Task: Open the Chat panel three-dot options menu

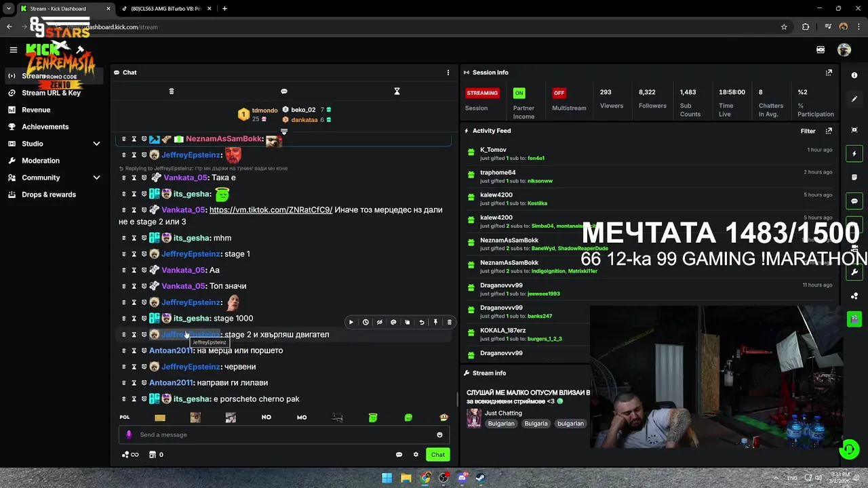Action: point(448,73)
